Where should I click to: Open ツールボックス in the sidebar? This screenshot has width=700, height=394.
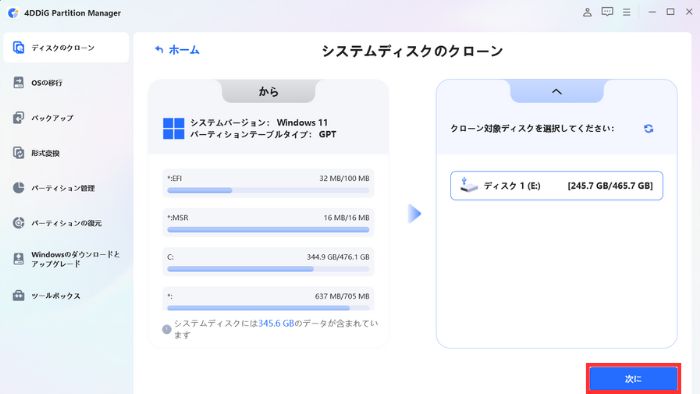(x=56, y=296)
